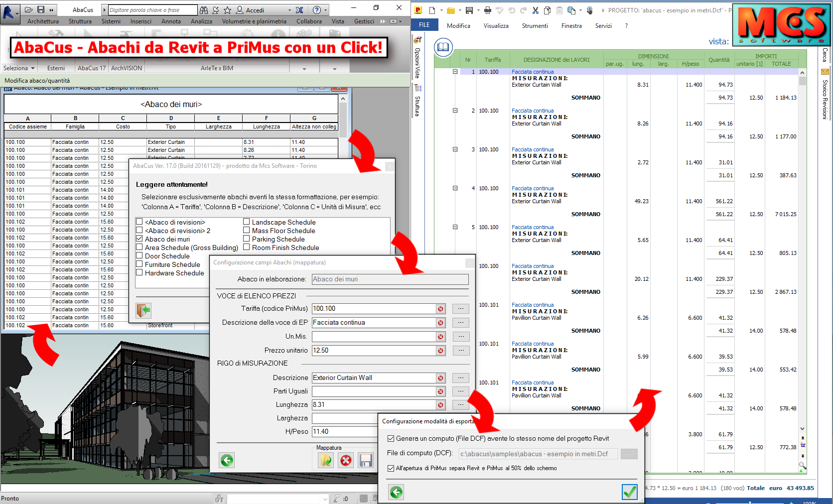Click the Parti Uguali input field
Screen dimensions: 833x504
[x=374, y=391]
